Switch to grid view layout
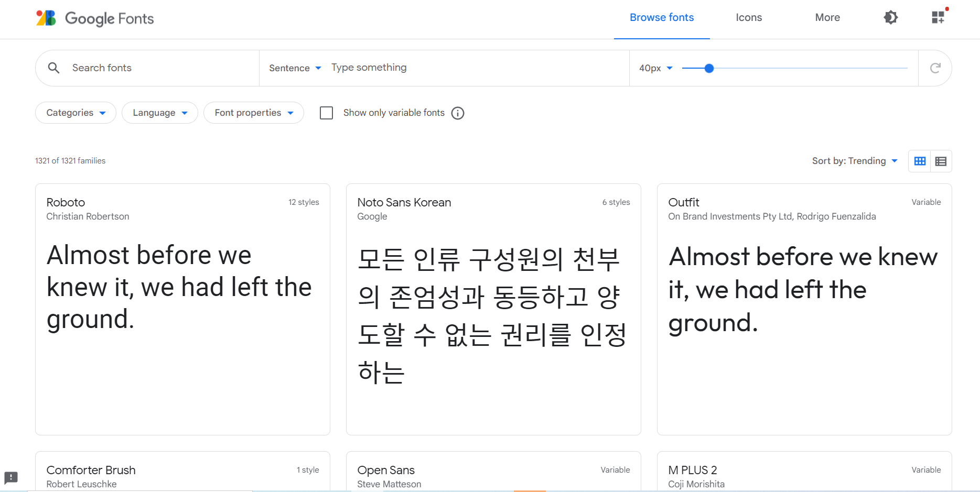The width and height of the screenshot is (980, 492). [920, 161]
